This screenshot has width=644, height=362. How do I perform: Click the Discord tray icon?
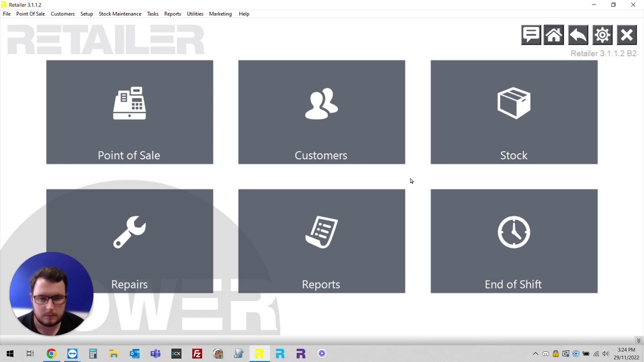(545, 353)
